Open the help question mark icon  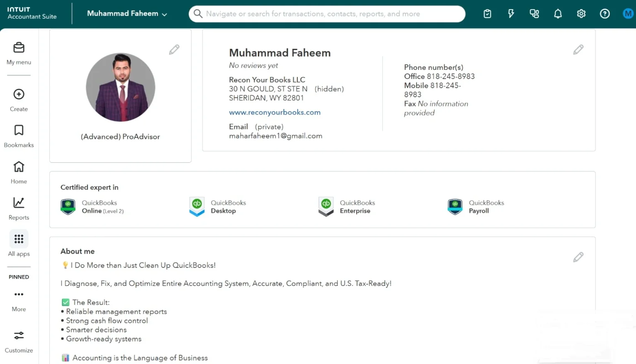coord(605,14)
